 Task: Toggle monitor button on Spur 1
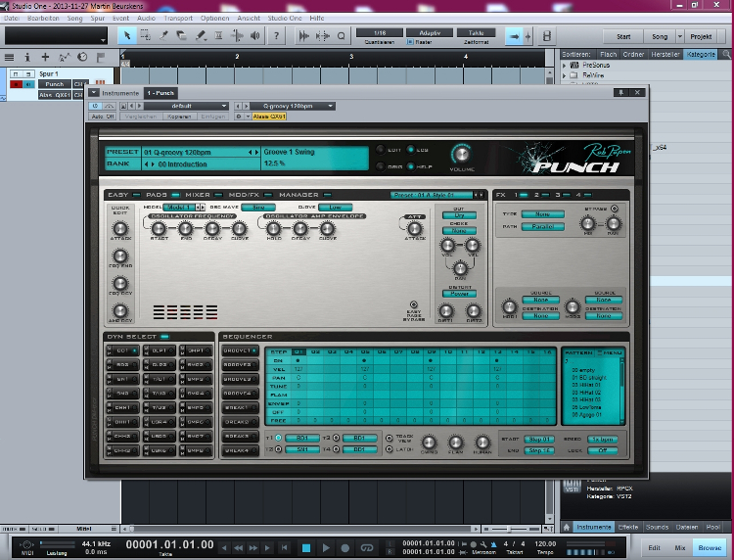pyautogui.click(x=28, y=84)
